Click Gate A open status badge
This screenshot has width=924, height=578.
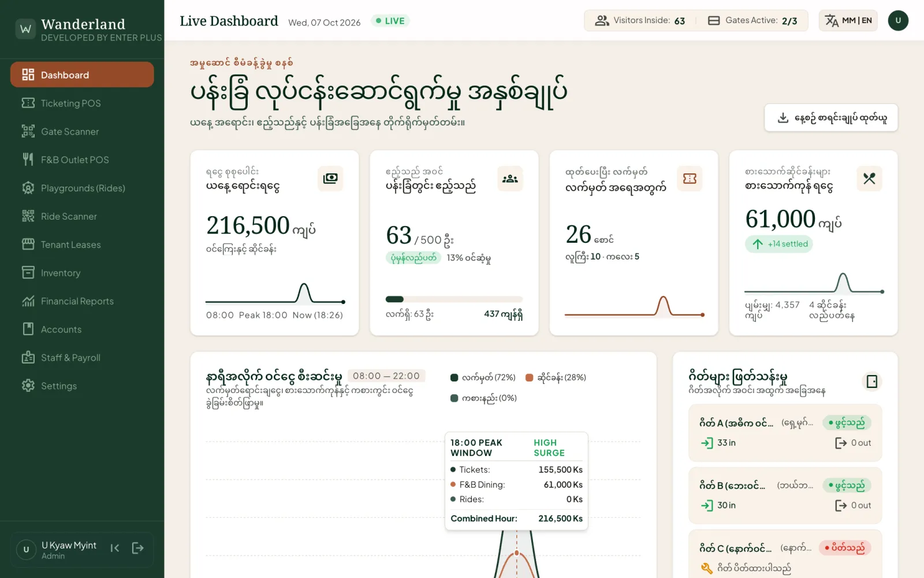coord(847,423)
